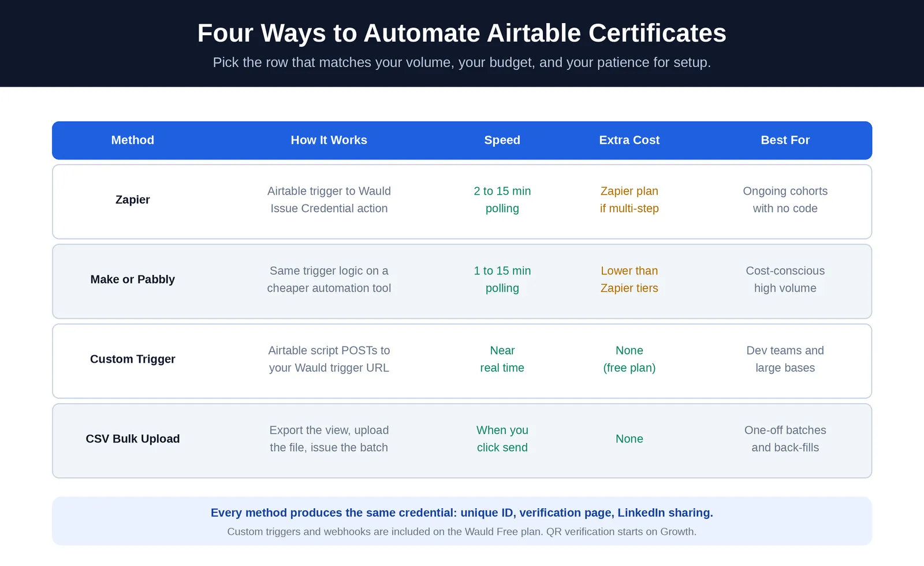Click the 'Zapier plan if multi-step' cost cell
The height and width of the screenshot is (566, 924).
[x=629, y=200]
